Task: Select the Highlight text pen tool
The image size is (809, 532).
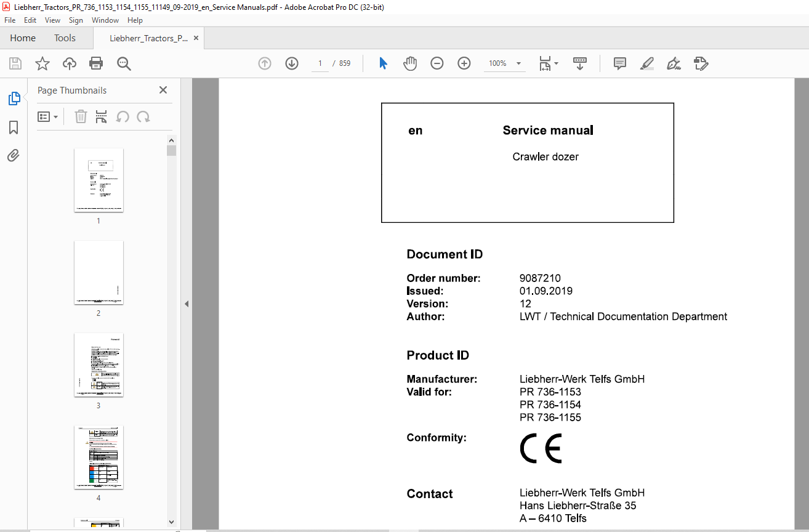Action: coord(646,63)
